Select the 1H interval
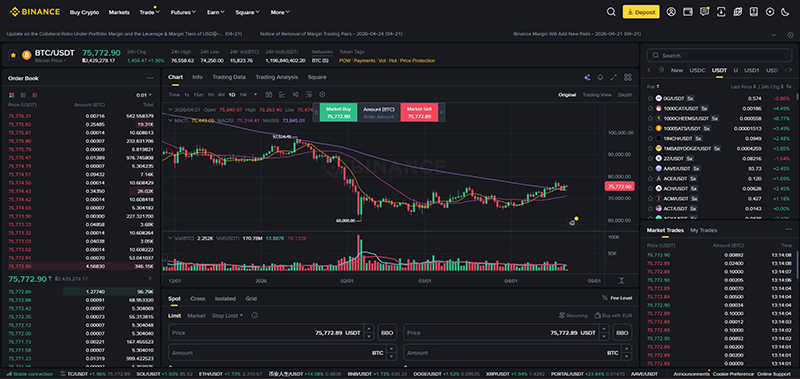Image resolution: width=800 pixels, height=379 pixels. (x=211, y=95)
